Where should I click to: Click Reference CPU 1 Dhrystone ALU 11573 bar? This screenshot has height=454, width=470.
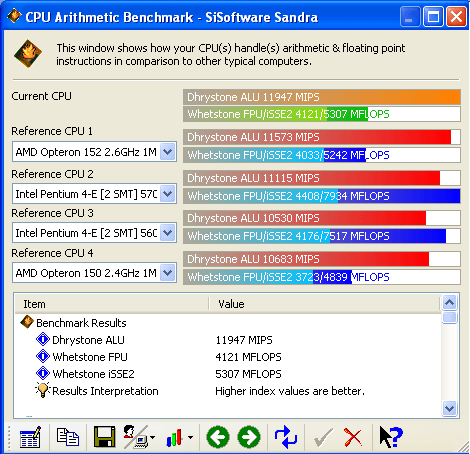point(322,137)
